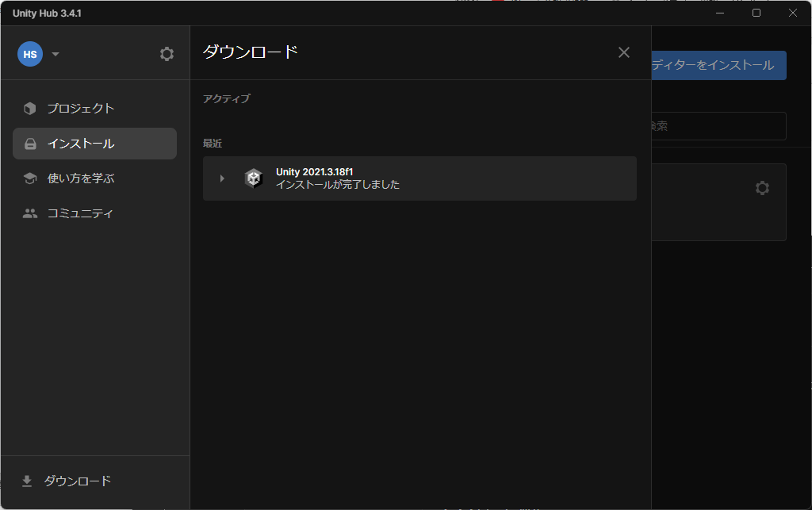Viewport: 812px width, 510px height.
Task: Click the ダウンロード icon in the sidebar footer
Action: [x=29, y=481]
